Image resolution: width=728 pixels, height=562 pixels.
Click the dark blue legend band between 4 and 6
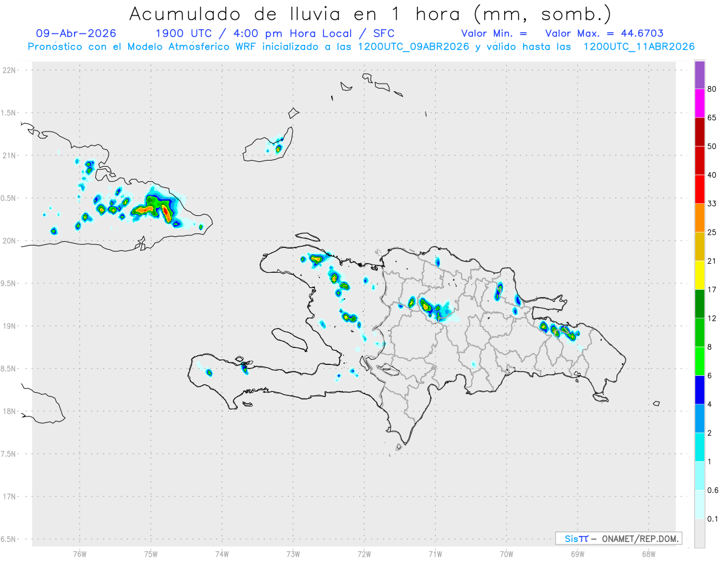pyautogui.click(x=699, y=390)
